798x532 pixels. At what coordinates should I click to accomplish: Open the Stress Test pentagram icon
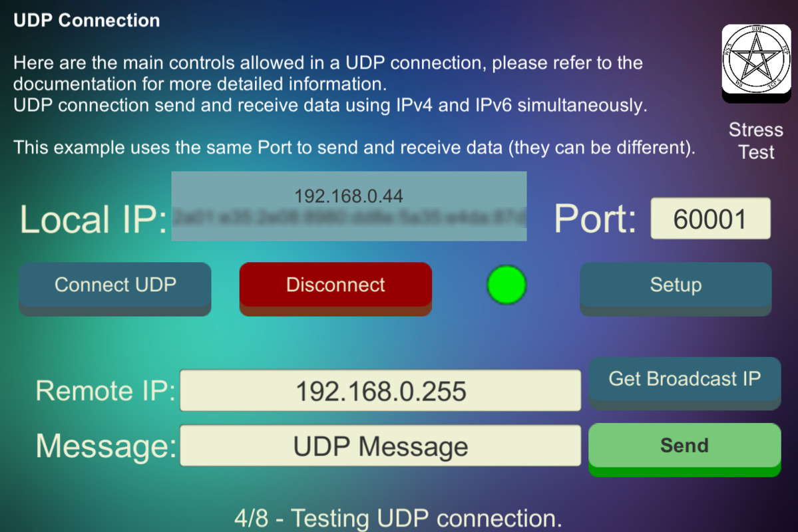tap(756, 63)
